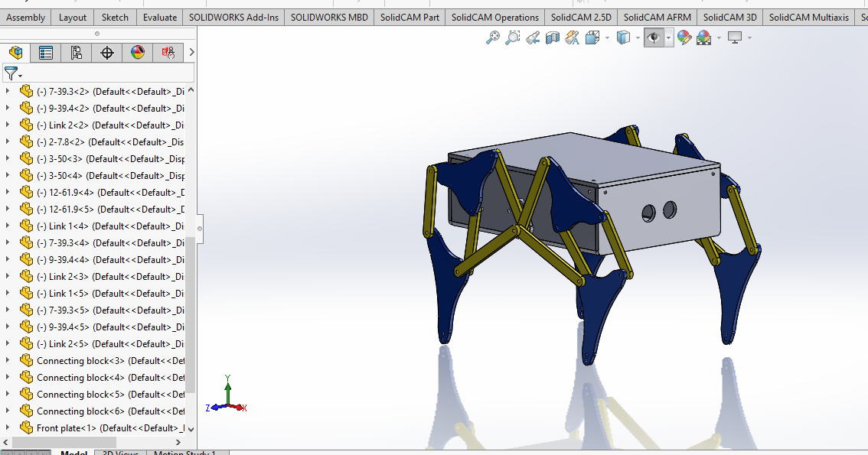Expand the Front plate<1> tree item

tap(7, 427)
